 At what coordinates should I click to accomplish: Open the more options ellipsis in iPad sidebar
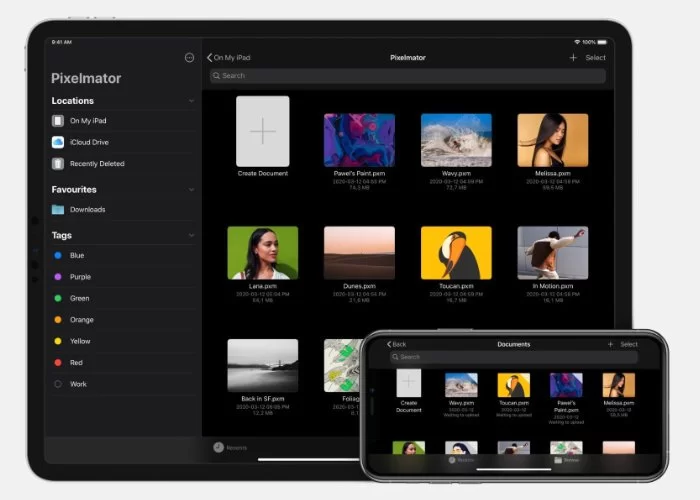189,58
